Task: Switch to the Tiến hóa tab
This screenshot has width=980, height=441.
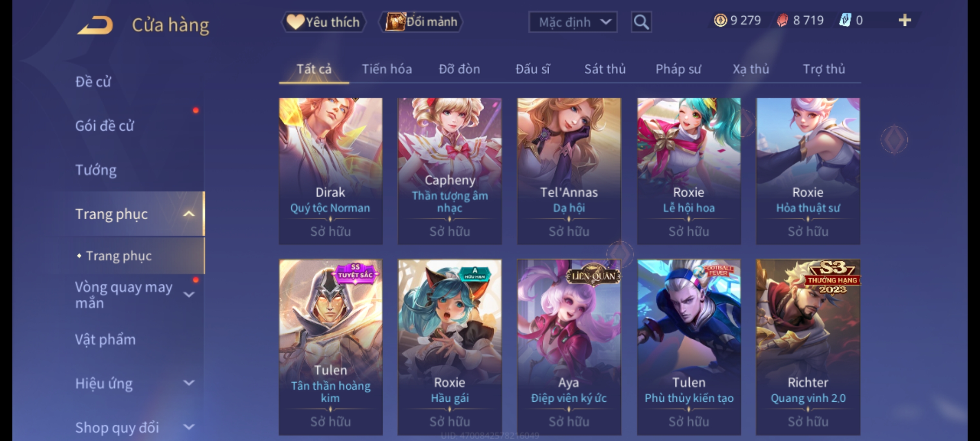Action: pyautogui.click(x=387, y=69)
